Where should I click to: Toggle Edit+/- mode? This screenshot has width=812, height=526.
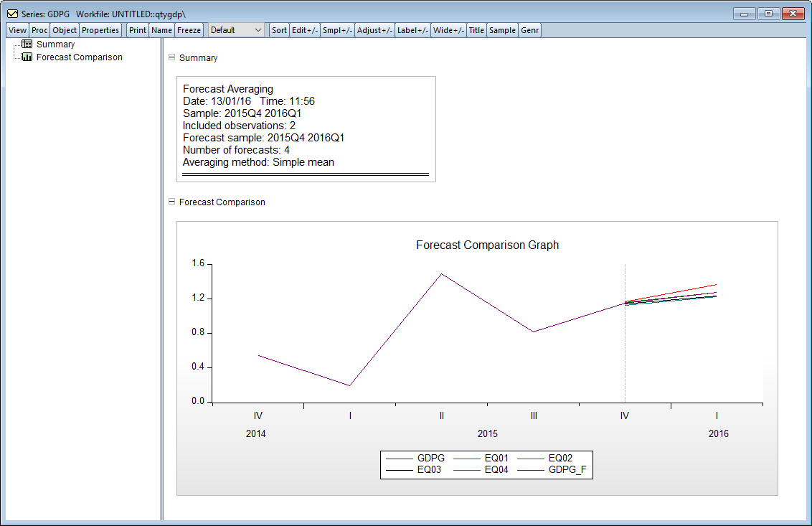point(305,30)
